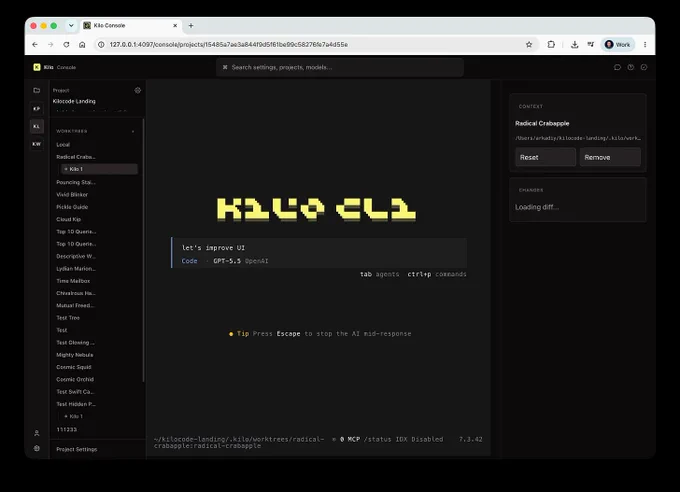Click the Kilo logo in the header
The width and height of the screenshot is (680, 492).
pyautogui.click(x=37, y=67)
